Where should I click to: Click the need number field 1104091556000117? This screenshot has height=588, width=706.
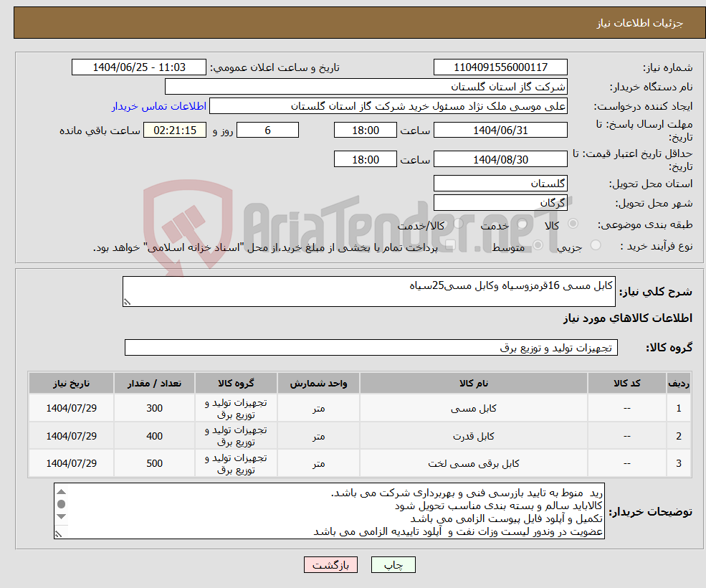click(500, 67)
